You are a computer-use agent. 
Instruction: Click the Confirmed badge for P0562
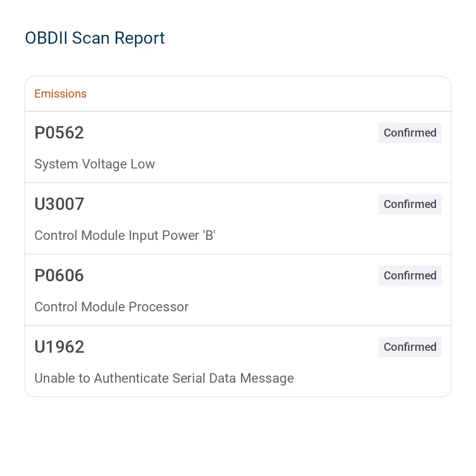click(410, 133)
